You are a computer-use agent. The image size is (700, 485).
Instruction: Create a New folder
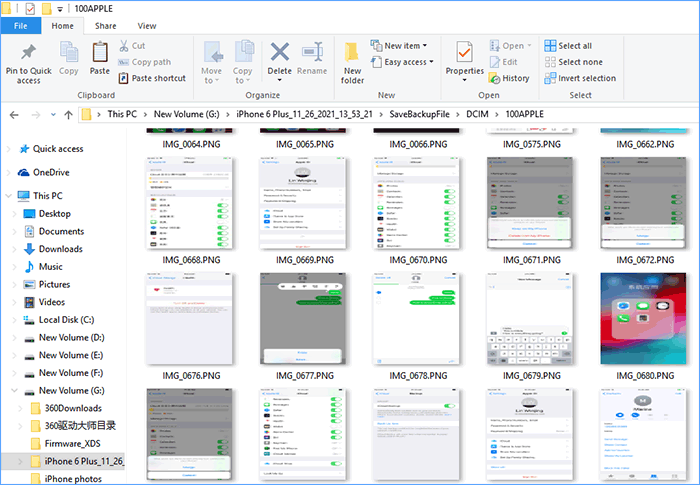click(x=352, y=63)
